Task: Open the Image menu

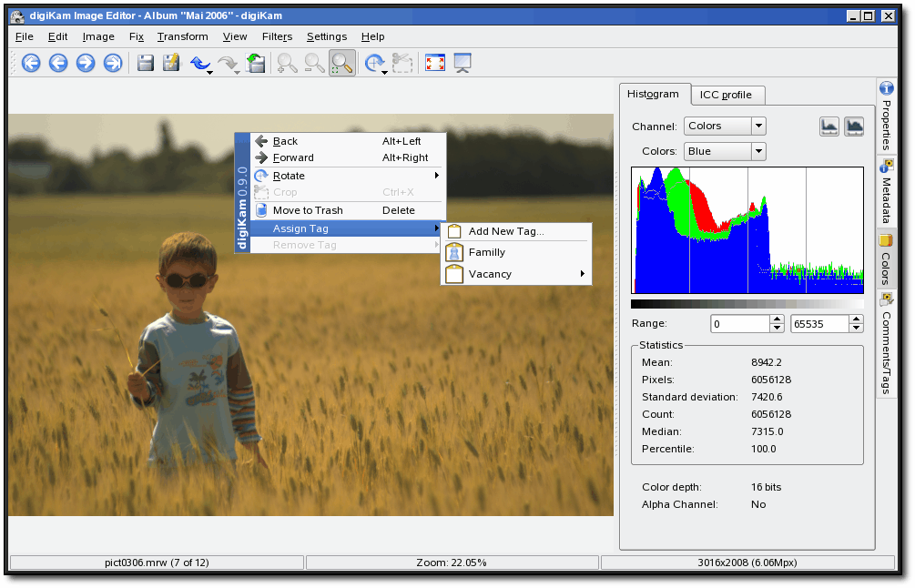Action: [98, 36]
